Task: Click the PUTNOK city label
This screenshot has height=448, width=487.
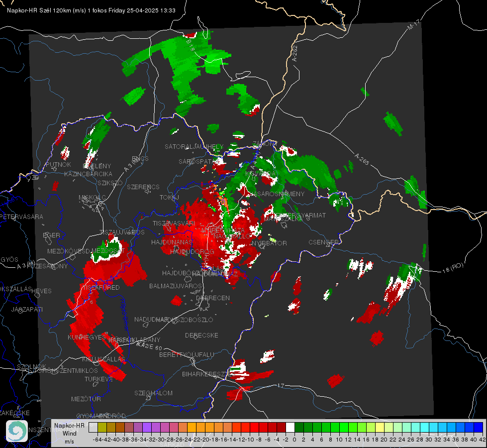Action: tap(58, 164)
